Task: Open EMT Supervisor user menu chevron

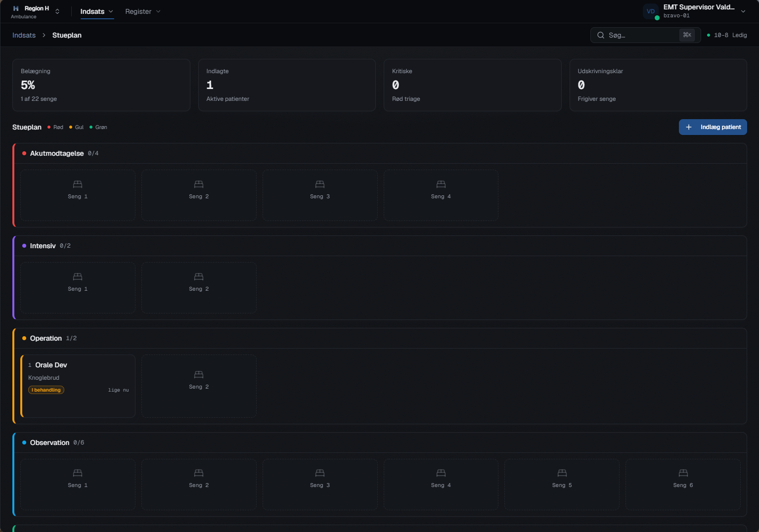Action: (x=743, y=11)
